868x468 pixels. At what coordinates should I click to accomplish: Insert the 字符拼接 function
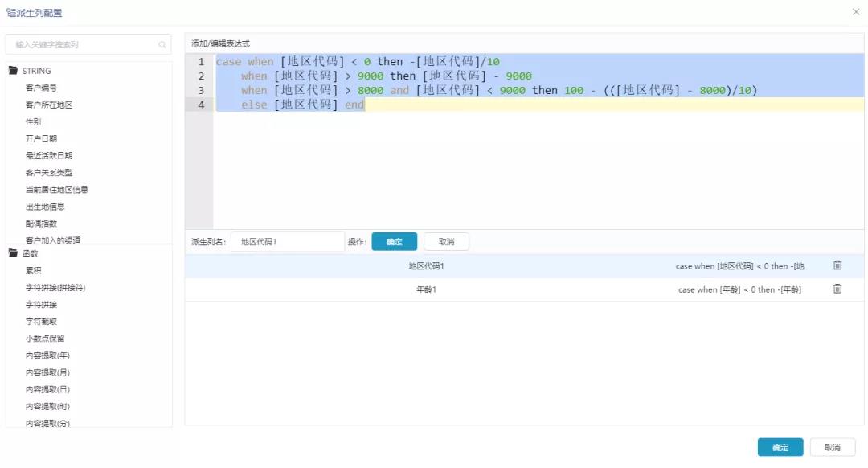41,305
